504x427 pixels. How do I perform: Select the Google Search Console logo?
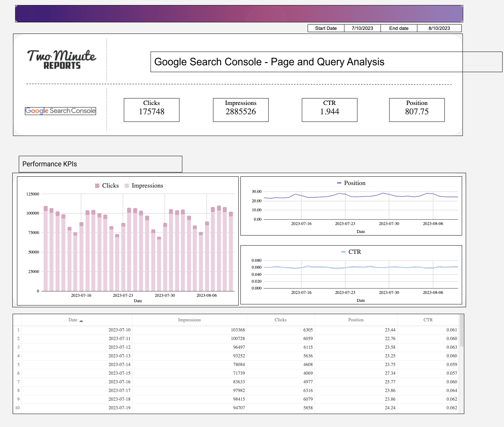(x=60, y=111)
